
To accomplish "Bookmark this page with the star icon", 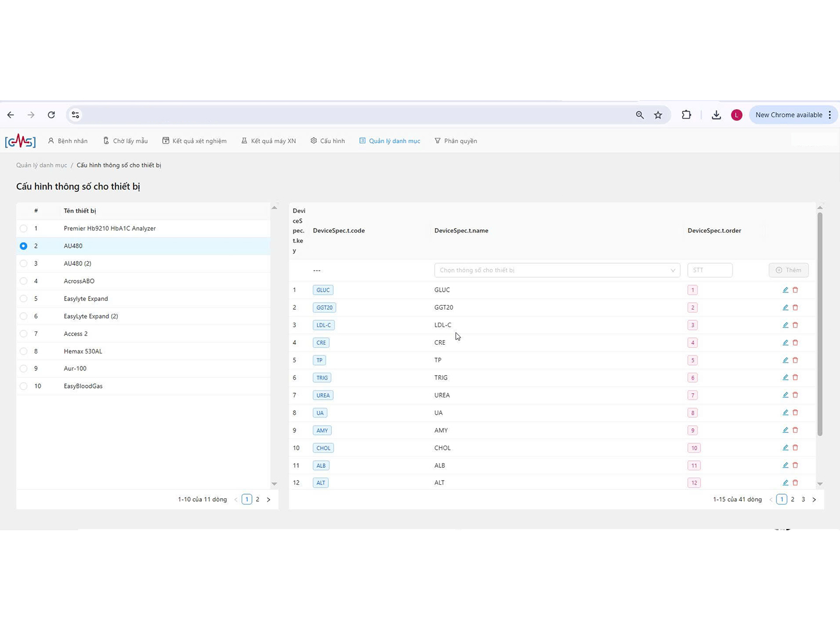I will 658,115.
